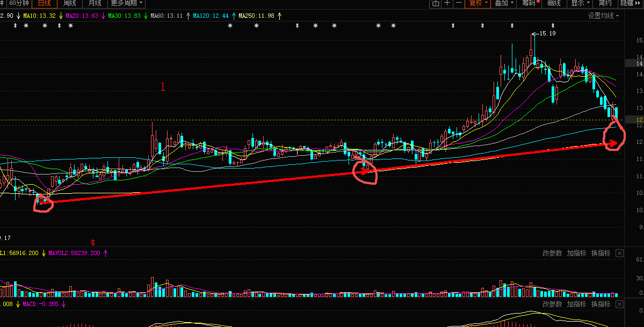The image size is (644, 327).
Task: Select the MA20:13.63 legend entry
Action: click(82, 16)
